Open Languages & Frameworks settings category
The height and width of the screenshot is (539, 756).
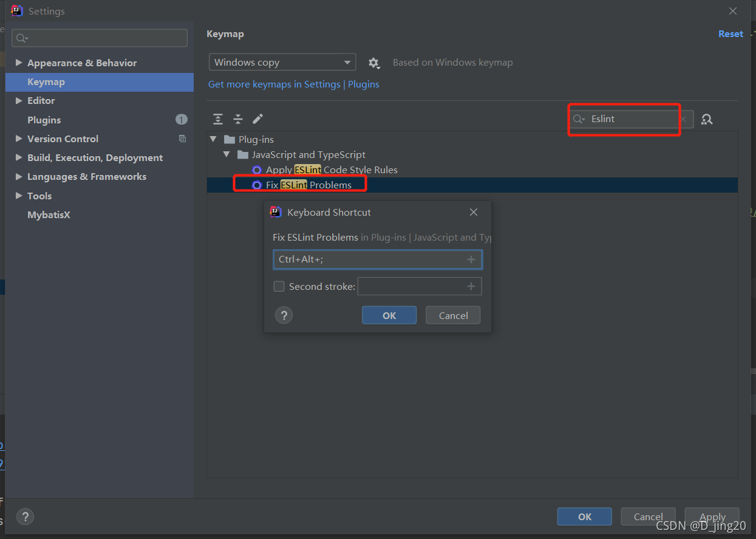tap(87, 176)
